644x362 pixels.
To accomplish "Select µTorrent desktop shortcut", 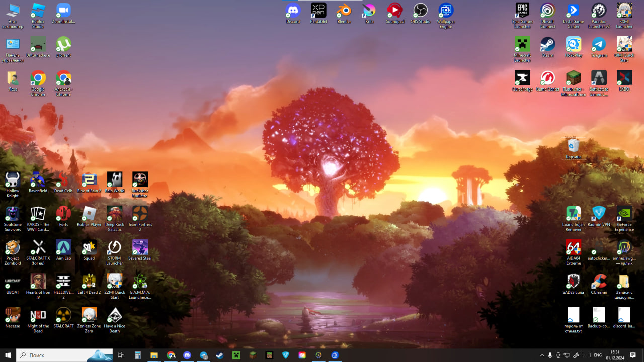I will pyautogui.click(x=63, y=47).
